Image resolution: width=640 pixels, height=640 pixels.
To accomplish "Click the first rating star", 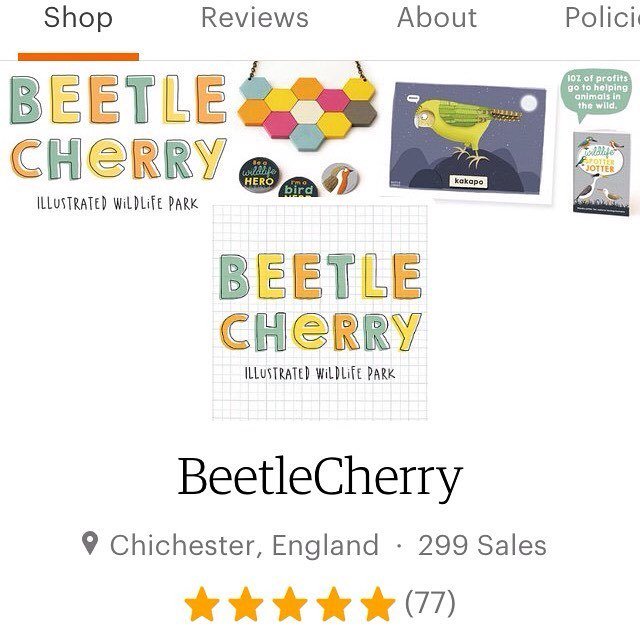I will point(202,604).
